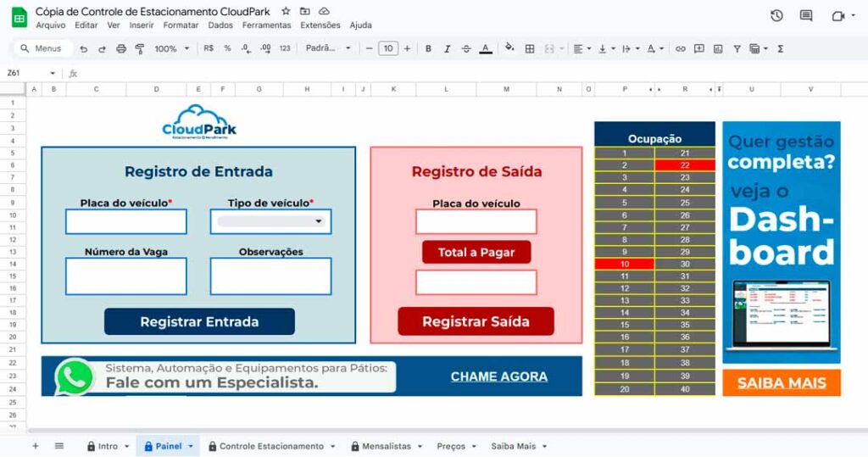Viewport: 868px width, 457px height.
Task: Print the spreadsheet
Action: pyautogui.click(x=121, y=48)
